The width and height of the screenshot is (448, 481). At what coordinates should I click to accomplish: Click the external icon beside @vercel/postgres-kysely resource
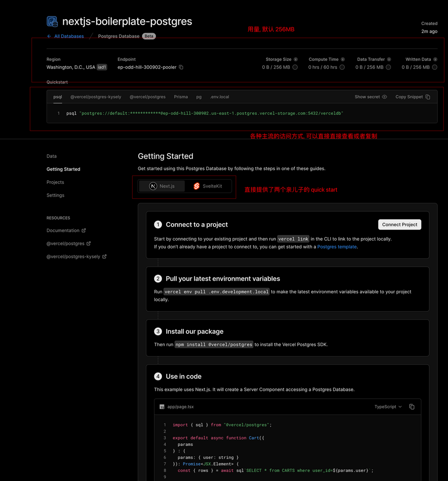[x=104, y=257]
